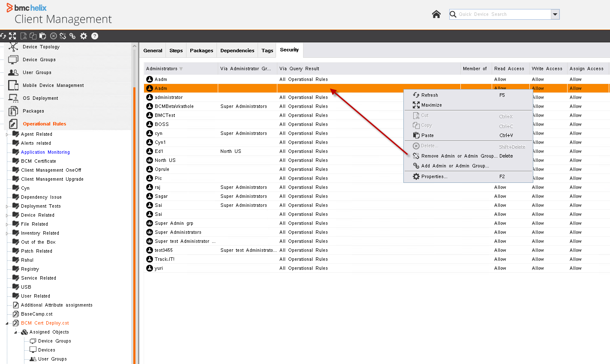Screen dimensions: 610x364
Task: Click the user icon beside yuri
Action: pos(150,268)
